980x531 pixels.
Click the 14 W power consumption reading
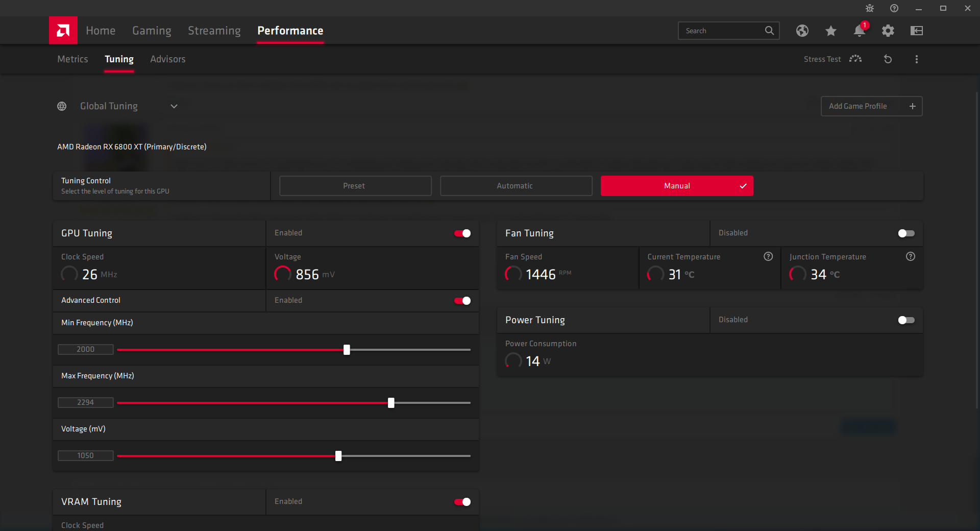tap(538, 361)
